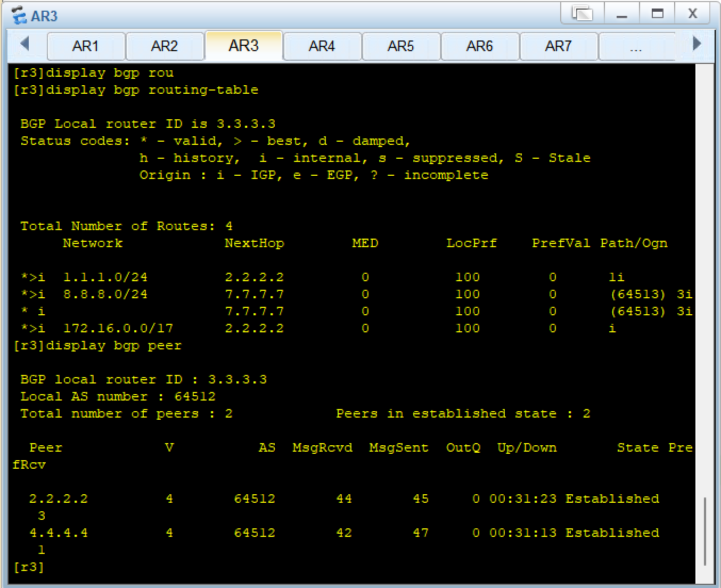Click uptime 00:31:13 for peer 4.4.4.4
Viewport: 721px width, 588px height.
pos(523,533)
